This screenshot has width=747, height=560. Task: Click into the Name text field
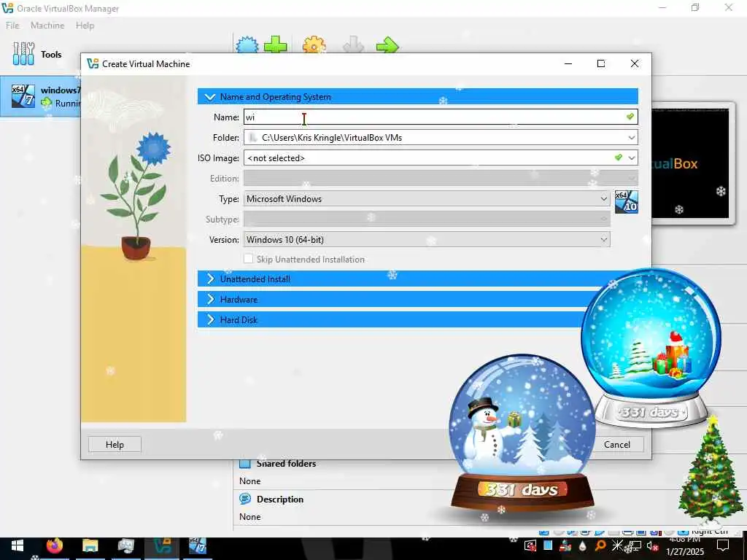tap(441, 117)
